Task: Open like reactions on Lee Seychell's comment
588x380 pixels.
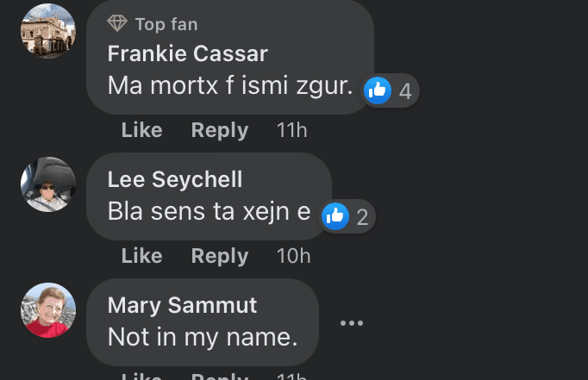Action: [x=335, y=217]
